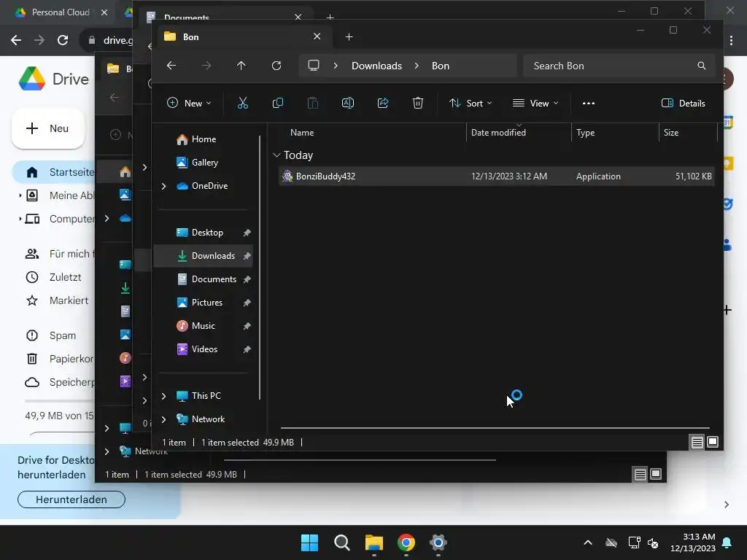Click the Neu button in Drive

[x=48, y=128]
